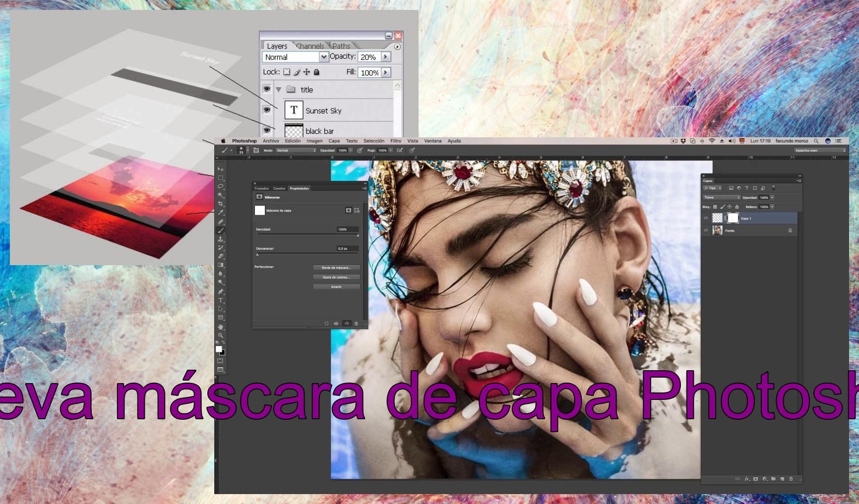Delete the mask with Propiedades trash icon
859x504 pixels.
[356, 323]
